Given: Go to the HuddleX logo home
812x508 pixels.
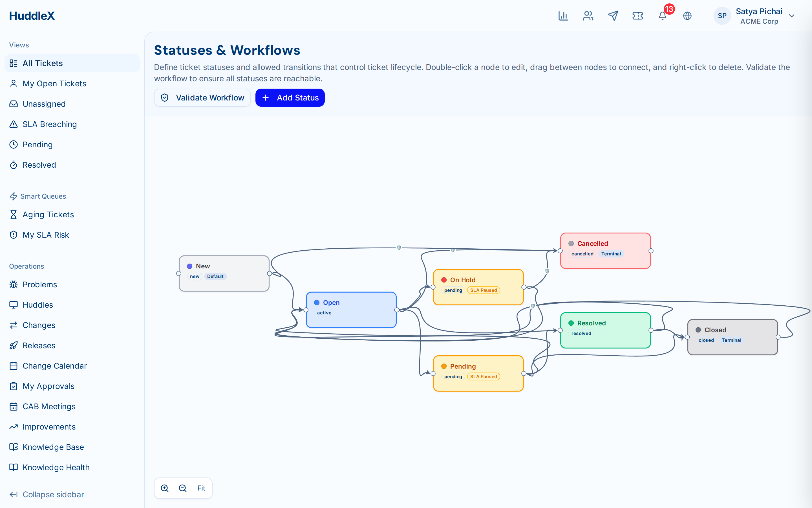Looking at the screenshot, I should (32, 16).
